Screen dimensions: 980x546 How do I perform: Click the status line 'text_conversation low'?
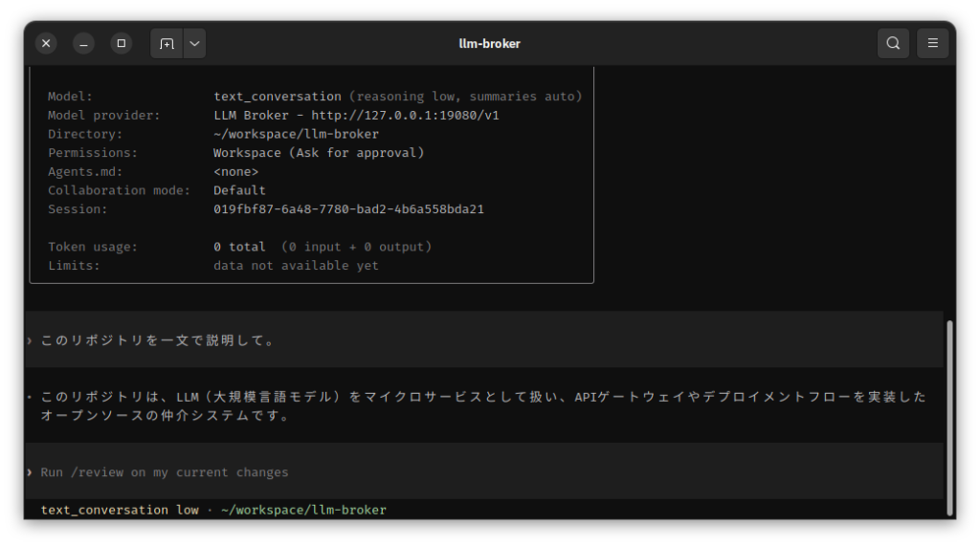[120, 510]
